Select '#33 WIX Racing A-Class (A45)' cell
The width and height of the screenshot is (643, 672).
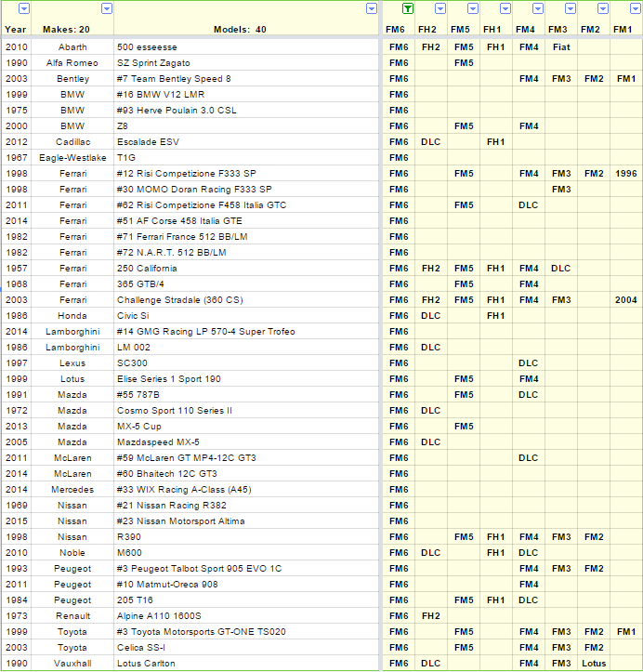coord(246,490)
